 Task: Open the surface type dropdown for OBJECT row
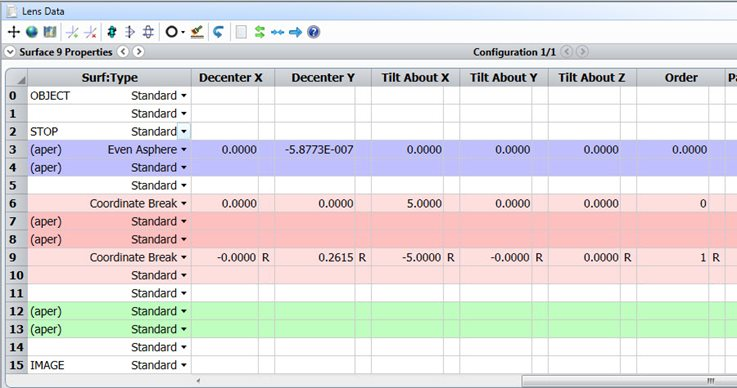click(184, 95)
